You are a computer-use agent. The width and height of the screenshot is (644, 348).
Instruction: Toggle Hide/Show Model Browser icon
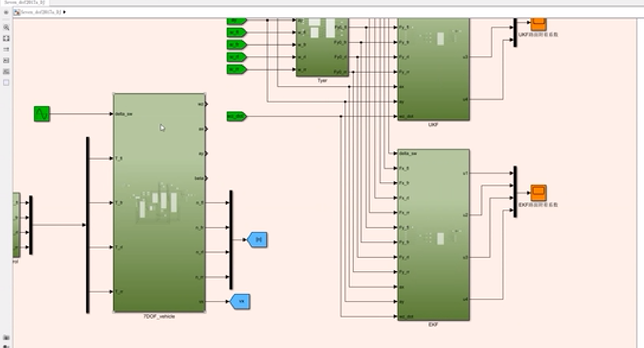(6, 12)
